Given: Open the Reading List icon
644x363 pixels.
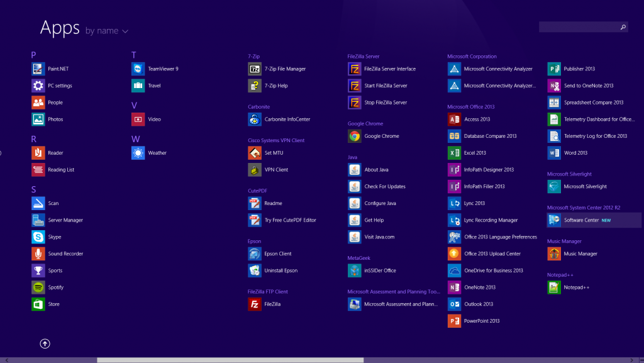Looking at the screenshot, I should tap(38, 170).
